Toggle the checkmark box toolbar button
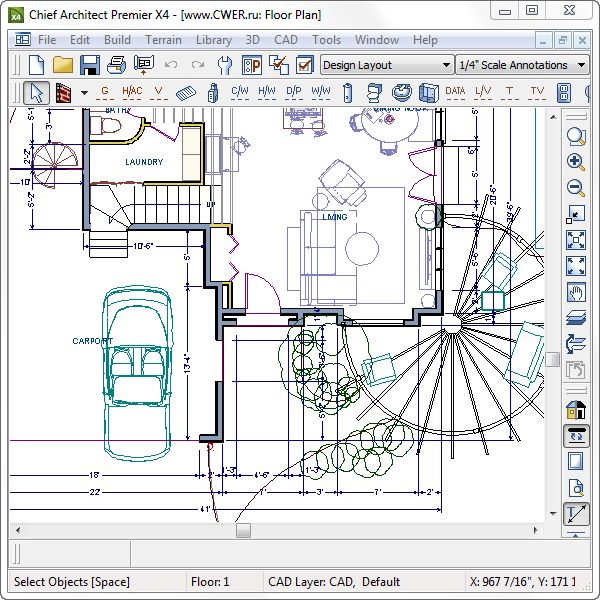600x600 pixels. pyautogui.click(x=306, y=65)
